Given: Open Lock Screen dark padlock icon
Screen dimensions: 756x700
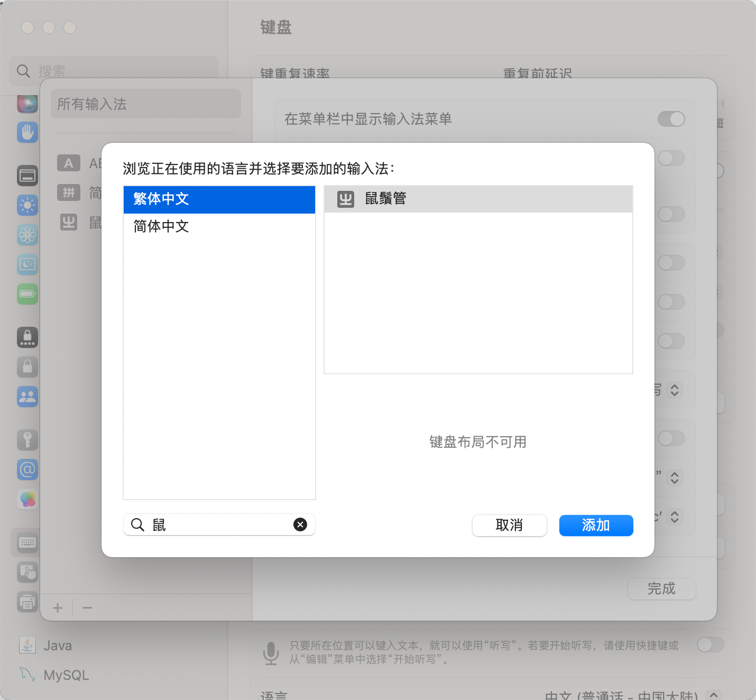Looking at the screenshot, I should 27,337.
